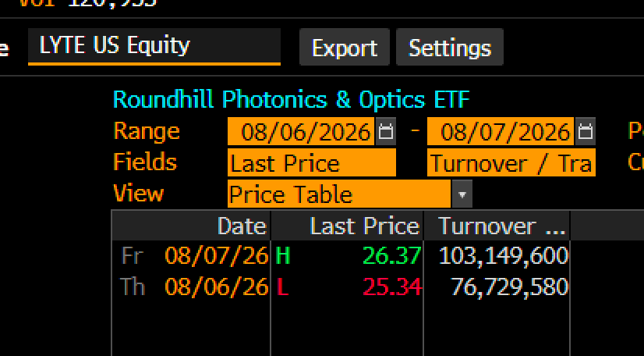644x356 pixels.
Task: Click the 103,149,600 turnover cell
Action: (504, 256)
